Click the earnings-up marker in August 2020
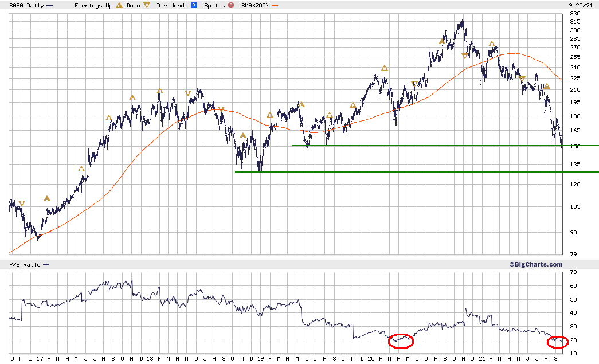This screenshot has height=364, width=599. point(441,42)
